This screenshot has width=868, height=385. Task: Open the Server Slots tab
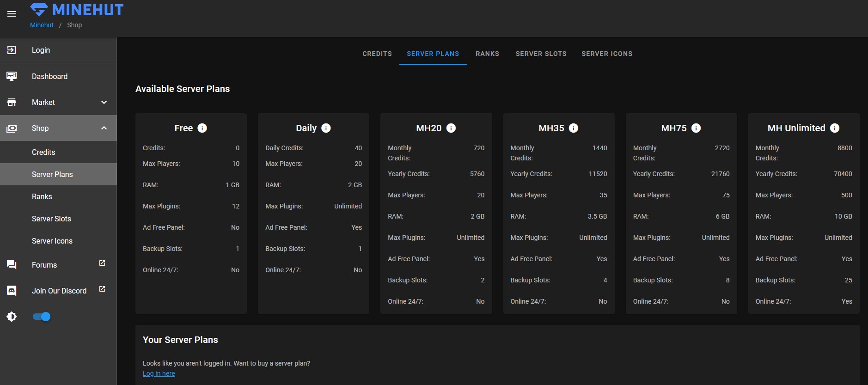coord(541,54)
